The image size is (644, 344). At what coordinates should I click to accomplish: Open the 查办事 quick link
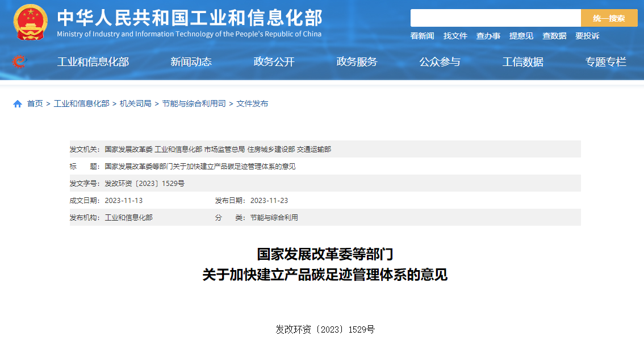(x=488, y=36)
